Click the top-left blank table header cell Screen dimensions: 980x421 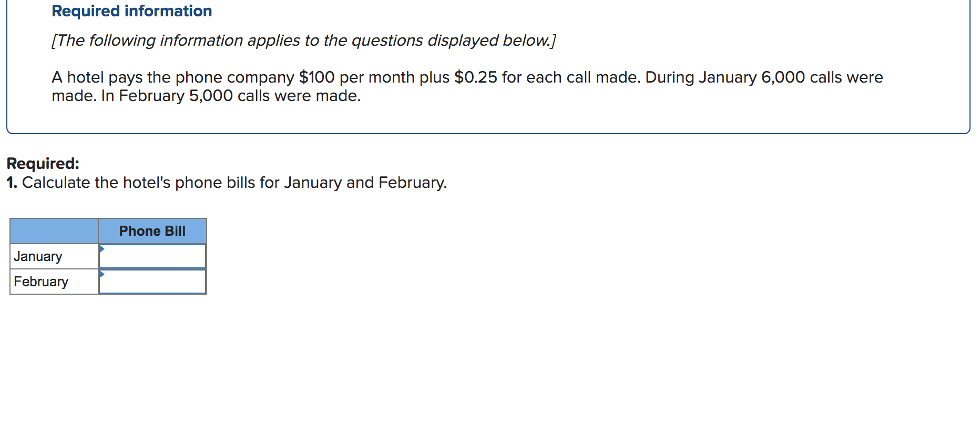(53, 230)
